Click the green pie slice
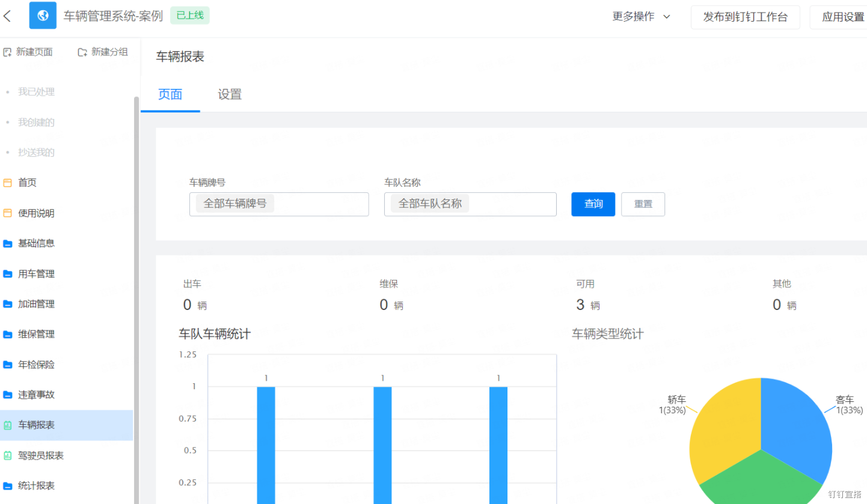The width and height of the screenshot is (867, 504). [x=761, y=481]
